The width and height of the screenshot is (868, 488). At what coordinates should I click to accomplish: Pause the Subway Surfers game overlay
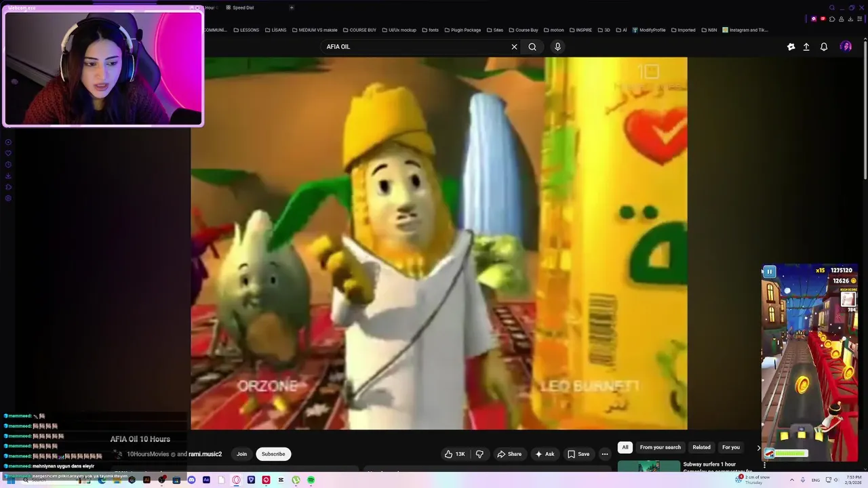click(769, 272)
